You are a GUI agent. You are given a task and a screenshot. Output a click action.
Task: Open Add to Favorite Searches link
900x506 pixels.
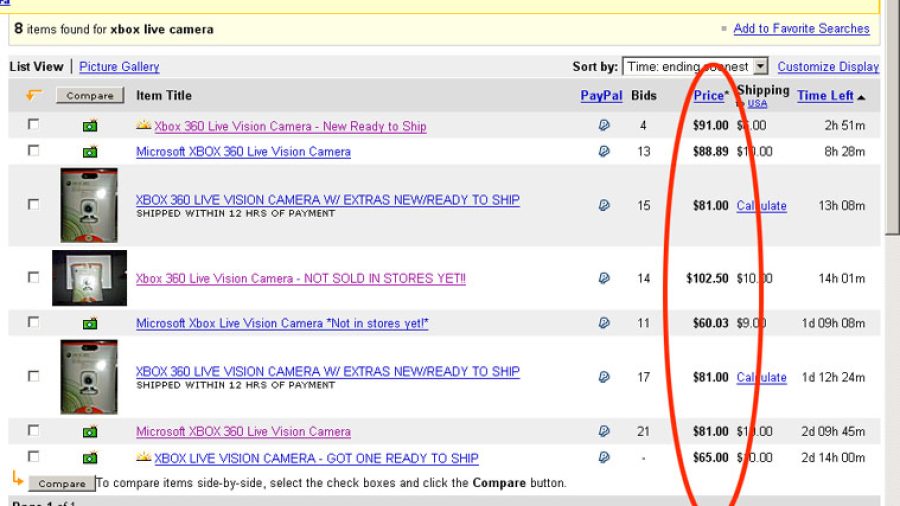[801, 29]
